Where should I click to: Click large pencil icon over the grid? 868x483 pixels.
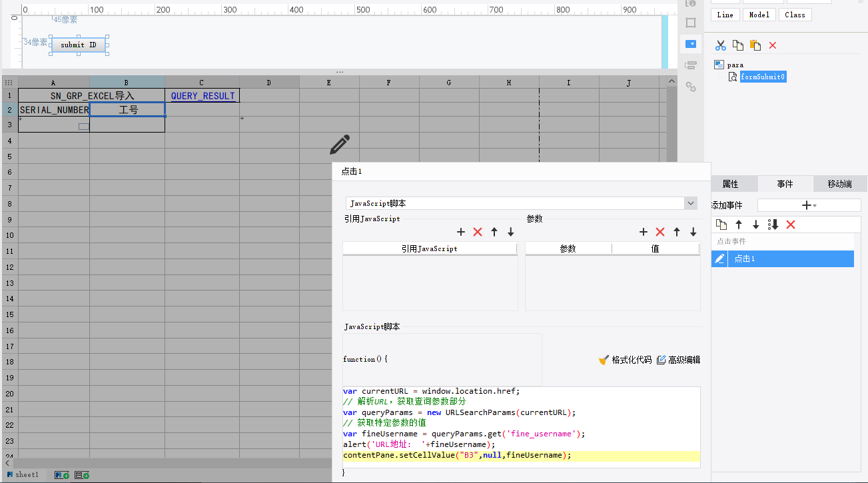click(x=340, y=145)
